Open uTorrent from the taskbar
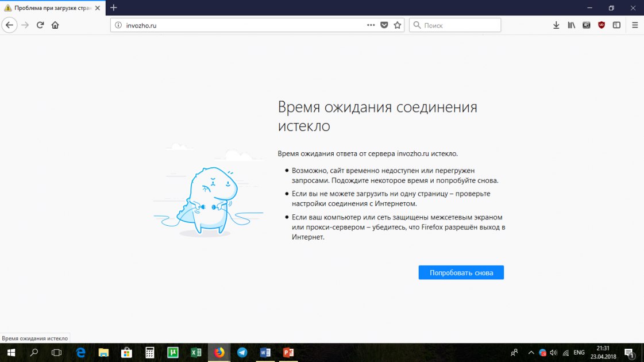The image size is (644, 362). [x=173, y=353]
